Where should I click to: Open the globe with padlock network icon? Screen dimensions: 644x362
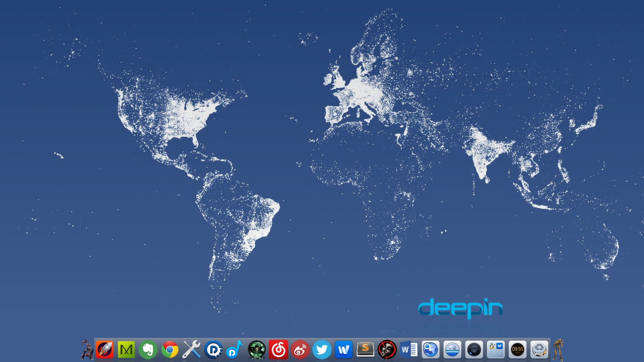pyautogui.click(x=431, y=350)
